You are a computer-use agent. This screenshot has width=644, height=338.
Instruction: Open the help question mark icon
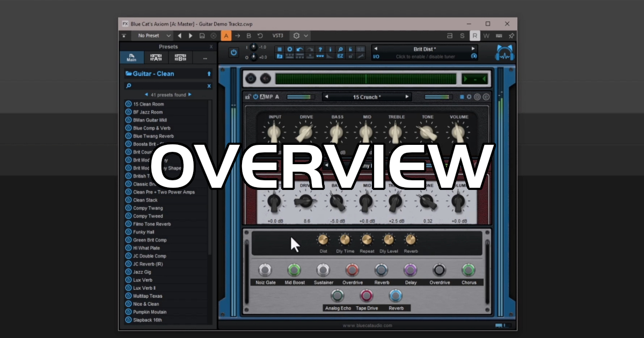(x=320, y=49)
